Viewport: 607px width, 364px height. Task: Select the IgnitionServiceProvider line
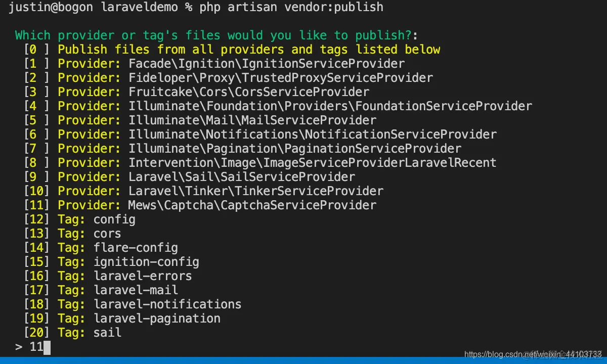214,64
